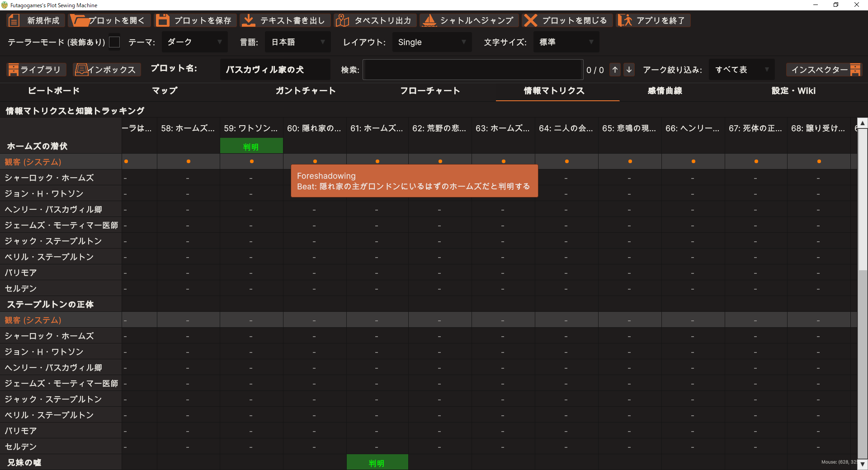Select first ヘンリー・バスカヴィル卿 row
Image resolution: width=868 pixels, height=470 pixels.
click(x=53, y=209)
